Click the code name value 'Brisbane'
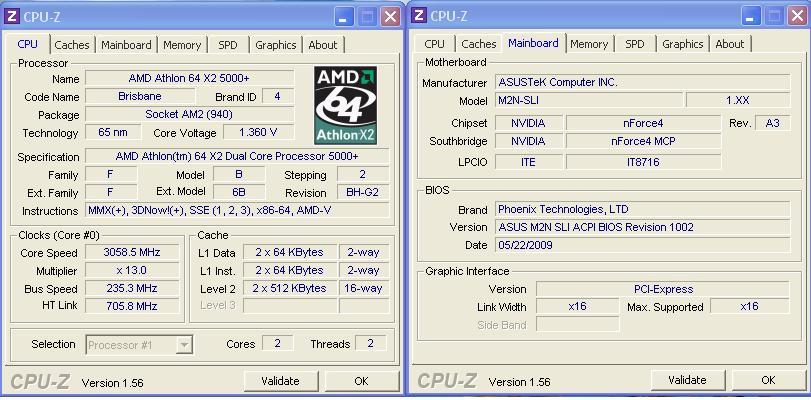This screenshot has width=811, height=400. coord(140,96)
